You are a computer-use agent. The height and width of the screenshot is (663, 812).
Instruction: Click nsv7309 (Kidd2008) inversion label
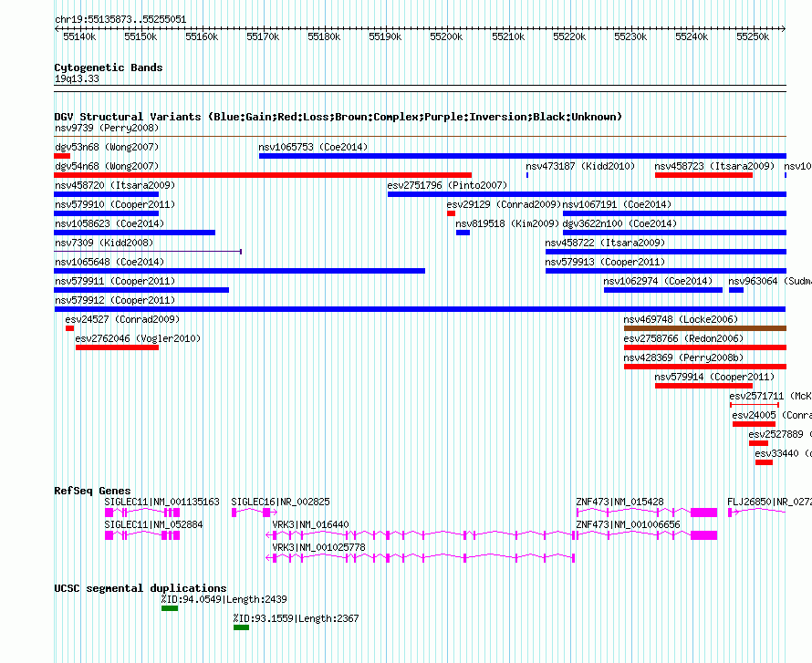tap(104, 243)
